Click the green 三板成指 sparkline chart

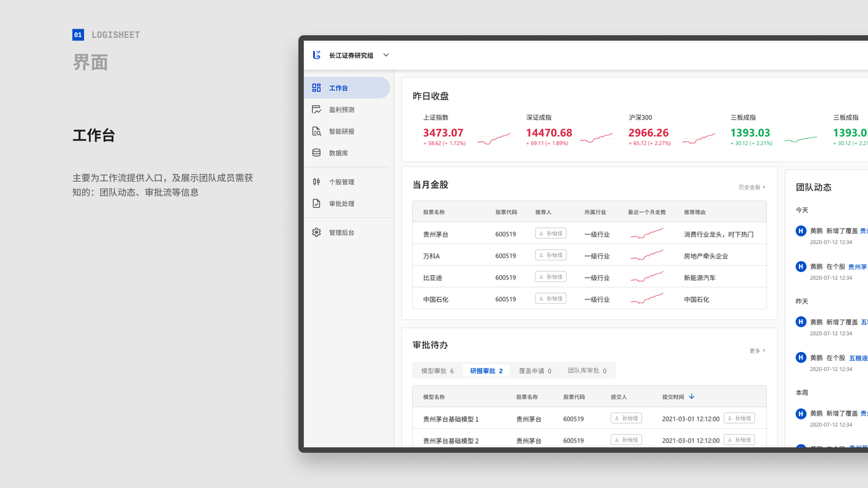(801, 139)
